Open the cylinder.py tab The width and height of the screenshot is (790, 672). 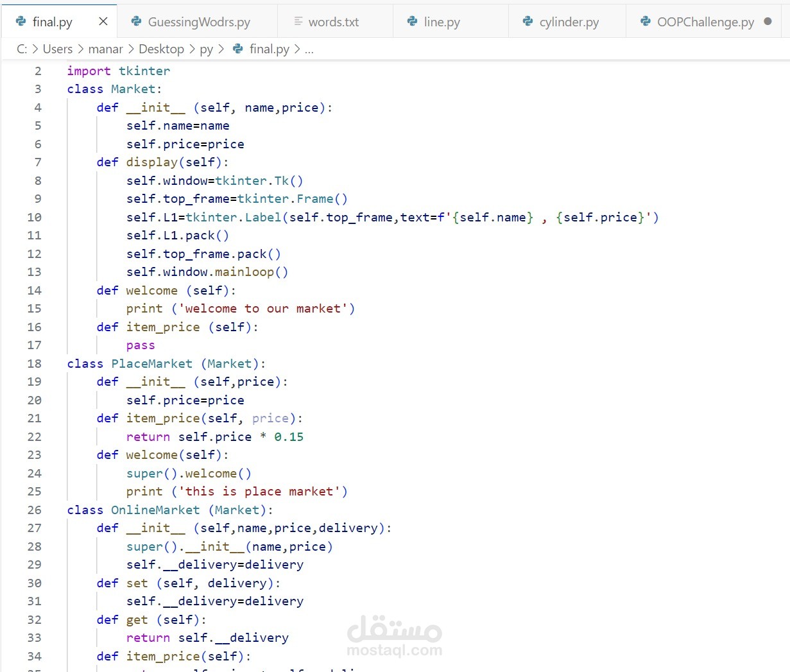(567, 22)
